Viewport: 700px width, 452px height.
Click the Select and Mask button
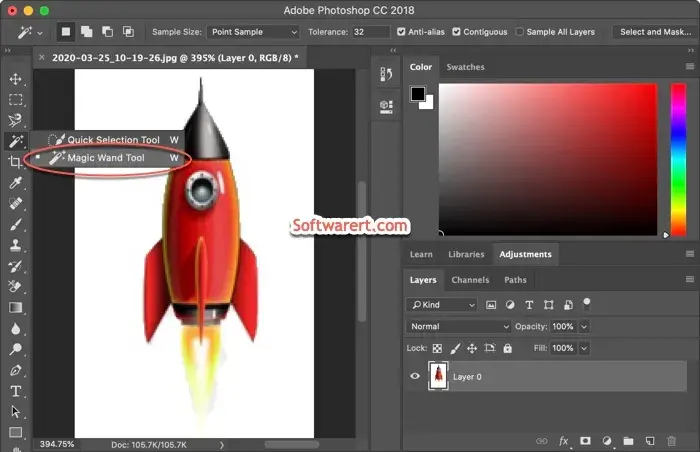coord(655,32)
